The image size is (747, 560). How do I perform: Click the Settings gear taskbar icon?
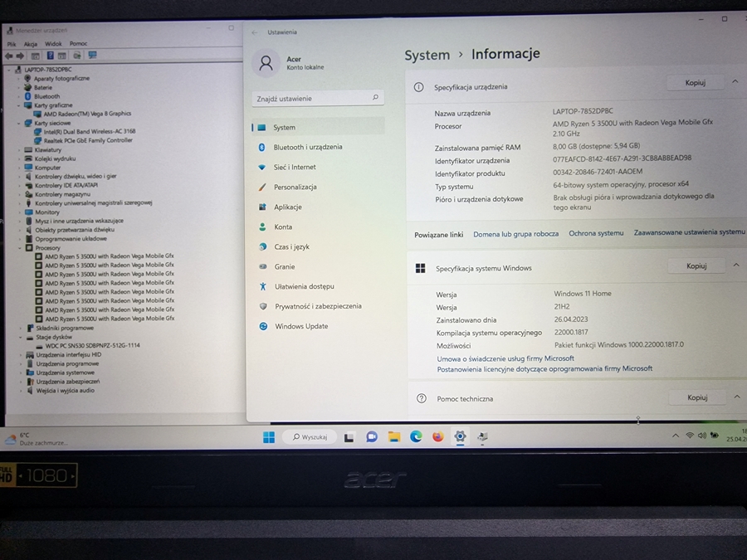pyautogui.click(x=460, y=436)
